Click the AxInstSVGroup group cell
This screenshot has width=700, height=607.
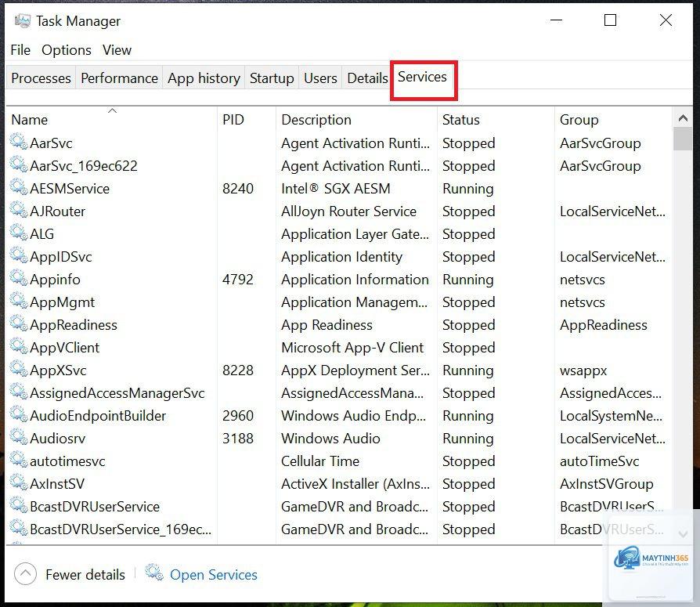click(x=607, y=485)
